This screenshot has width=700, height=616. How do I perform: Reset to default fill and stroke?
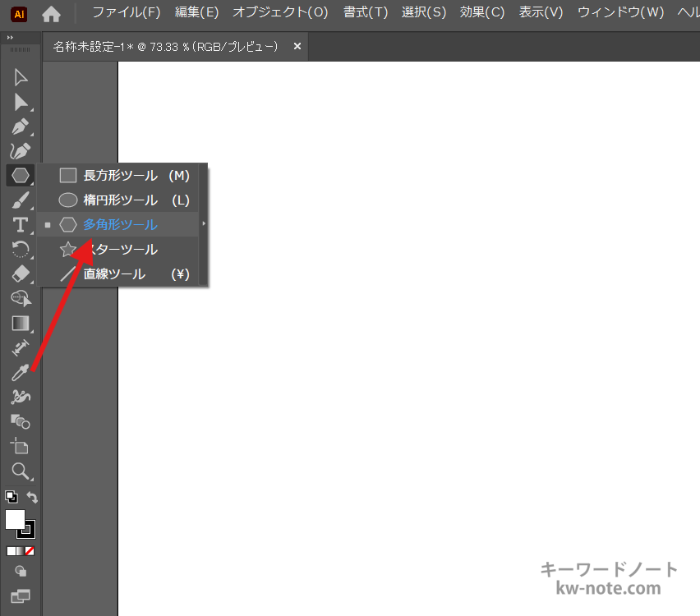[x=11, y=497]
